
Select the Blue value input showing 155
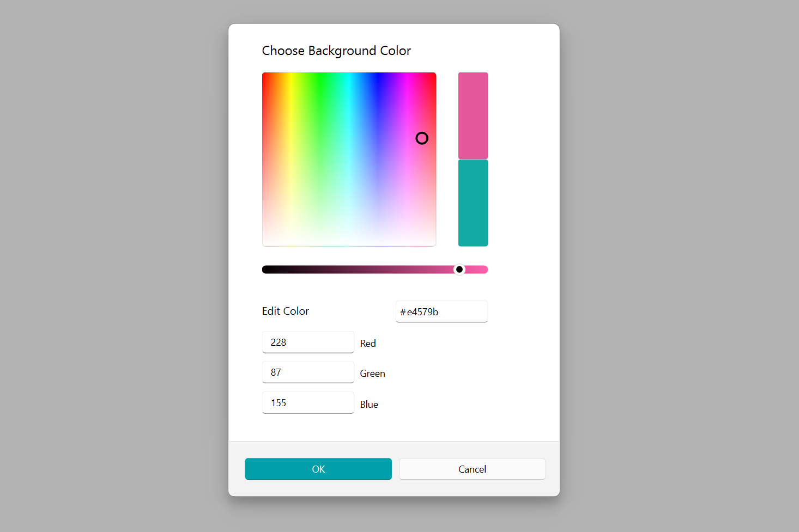click(x=308, y=402)
